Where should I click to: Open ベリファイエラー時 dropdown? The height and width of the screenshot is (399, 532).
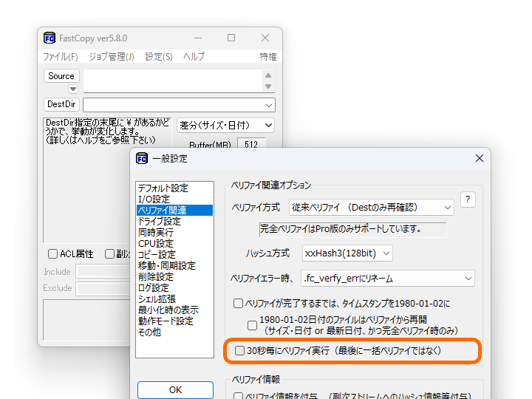coord(387,279)
